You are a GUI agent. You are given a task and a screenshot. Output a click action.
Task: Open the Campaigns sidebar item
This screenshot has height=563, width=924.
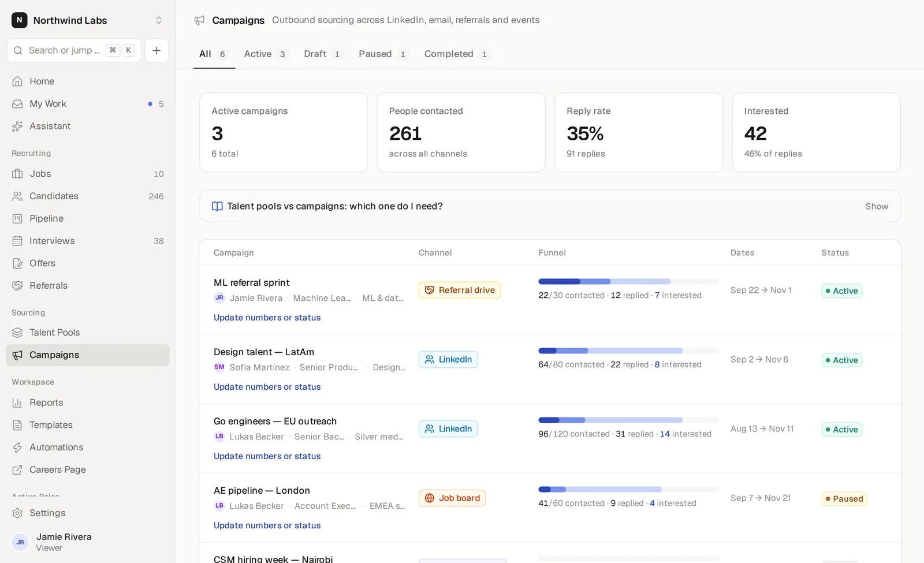click(x=88, y=355)
